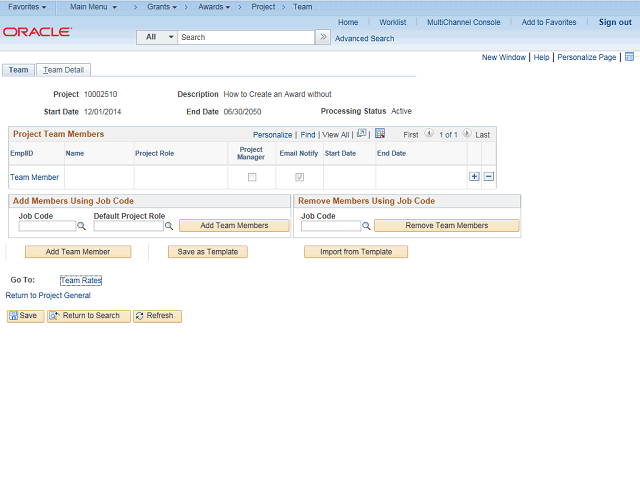Focus Job Code field in Remove Members section
This screenshot has width=640, height=480.
331,226
